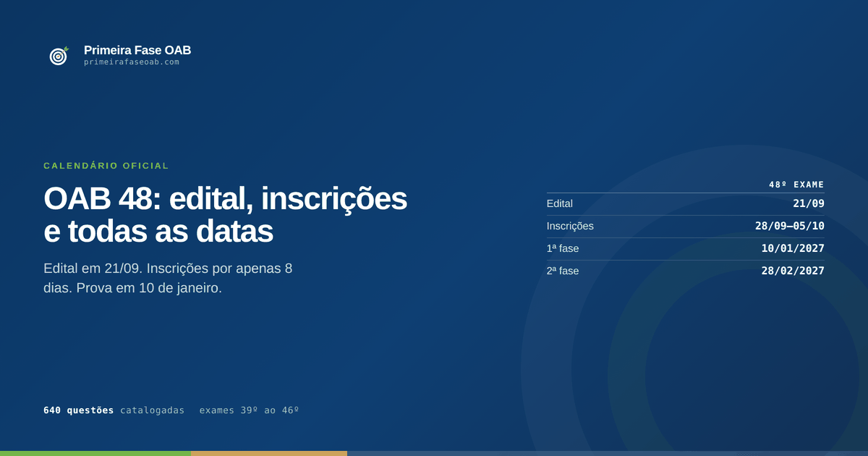Screen dimensions: 868x456
Task: Click the Primeira Fase OAB brand name
Action: 137,50
